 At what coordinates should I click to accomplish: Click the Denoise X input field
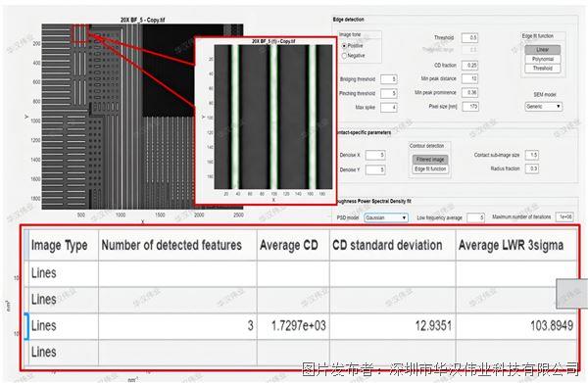click(375, 155)
